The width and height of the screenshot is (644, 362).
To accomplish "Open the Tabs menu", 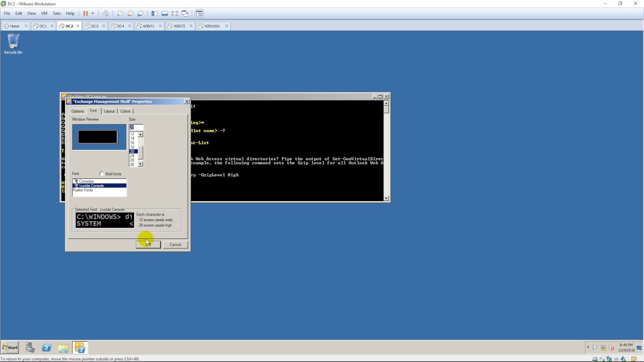I will 57,13.
